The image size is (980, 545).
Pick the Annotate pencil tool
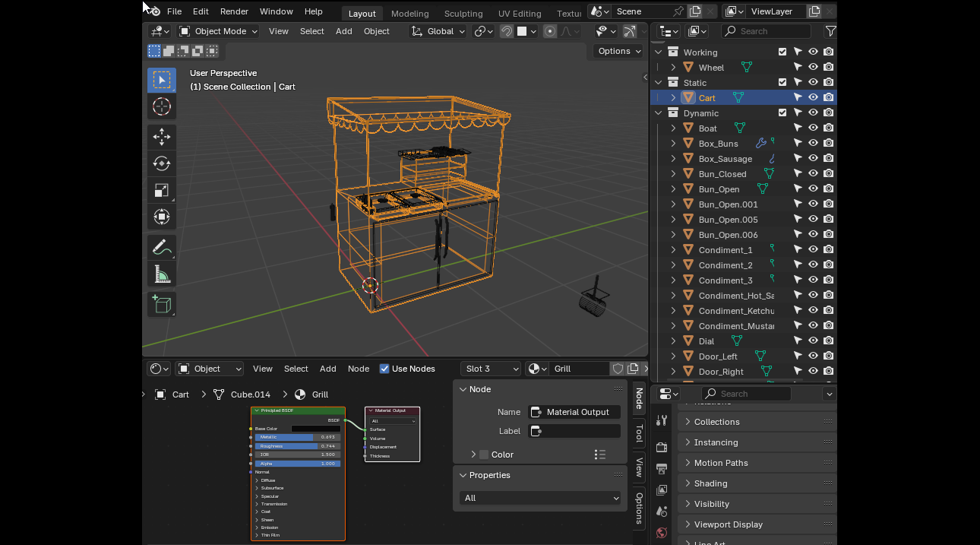[x=161, y=247]
